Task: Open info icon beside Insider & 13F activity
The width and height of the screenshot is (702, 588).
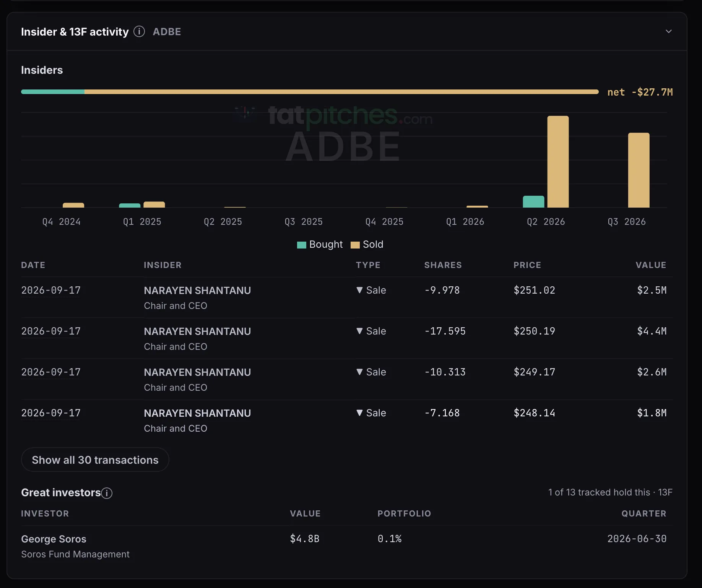Action: (x=139, y=31)
